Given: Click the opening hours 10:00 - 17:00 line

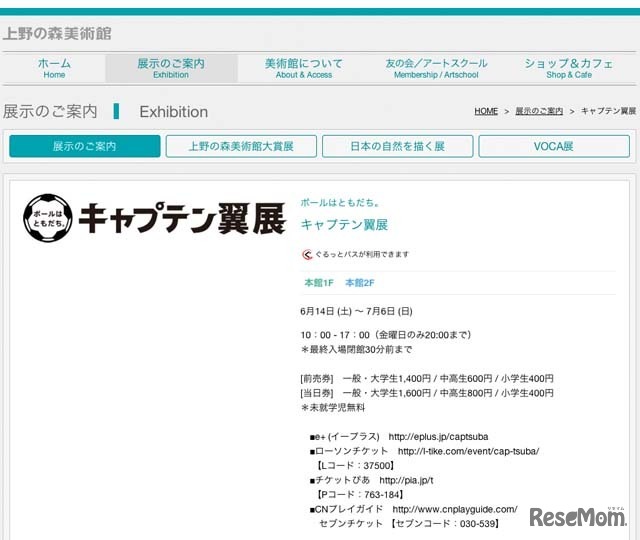Looking at the screenshot, I should click(x=386, y=335).
